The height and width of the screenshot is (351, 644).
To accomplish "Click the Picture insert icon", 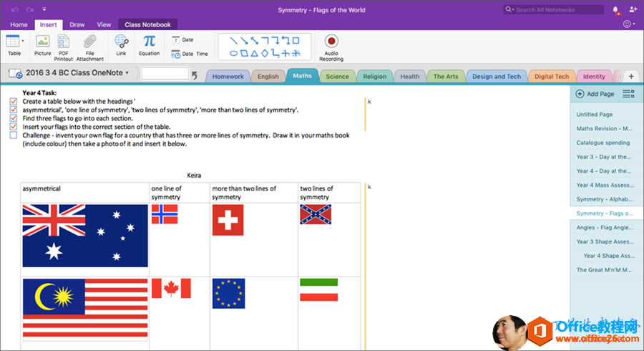I will pos(42,44).
